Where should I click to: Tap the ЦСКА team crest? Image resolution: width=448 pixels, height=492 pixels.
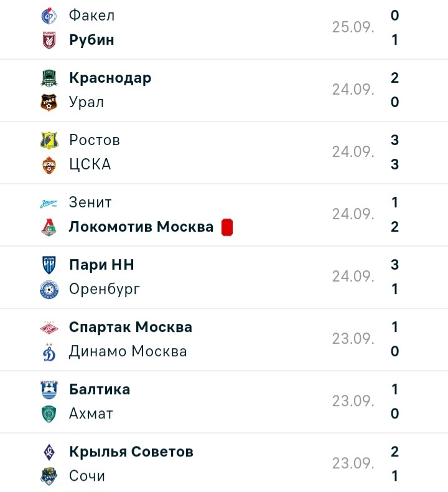[49, 164]
